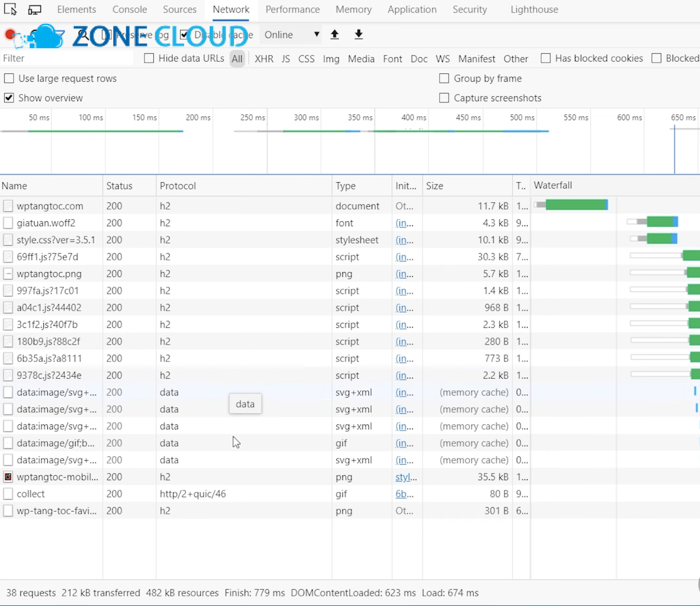This screenshot has width=700, height=606.
Task: Select the 69ff1.js?75e7d file icon
Action: coord(8,257)
